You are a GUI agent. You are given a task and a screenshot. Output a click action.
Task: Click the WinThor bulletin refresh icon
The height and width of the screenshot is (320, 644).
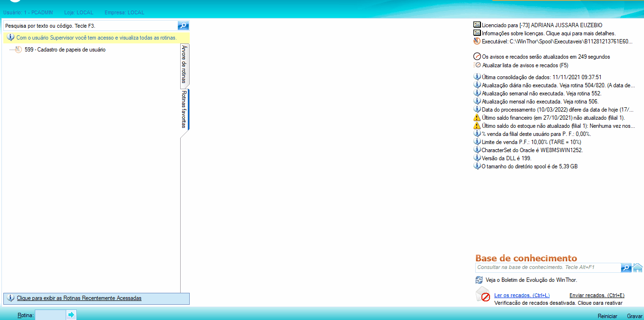tap(479, 280)
